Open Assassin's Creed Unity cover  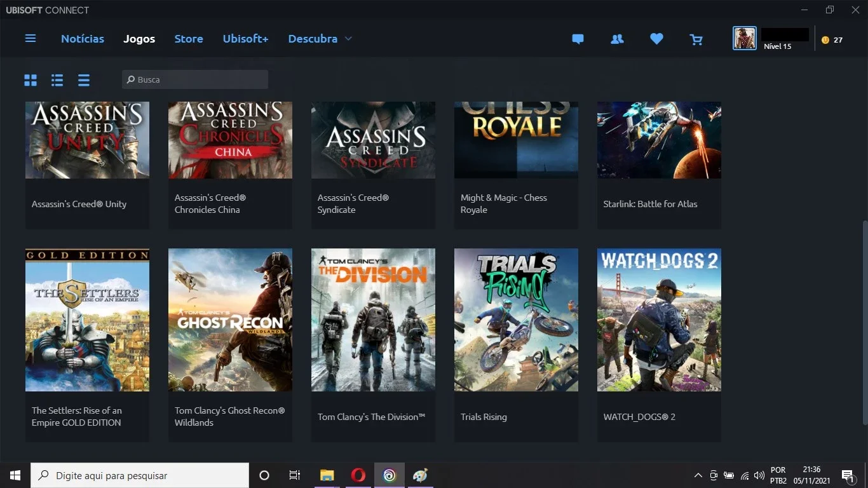[x=87, y=140]
